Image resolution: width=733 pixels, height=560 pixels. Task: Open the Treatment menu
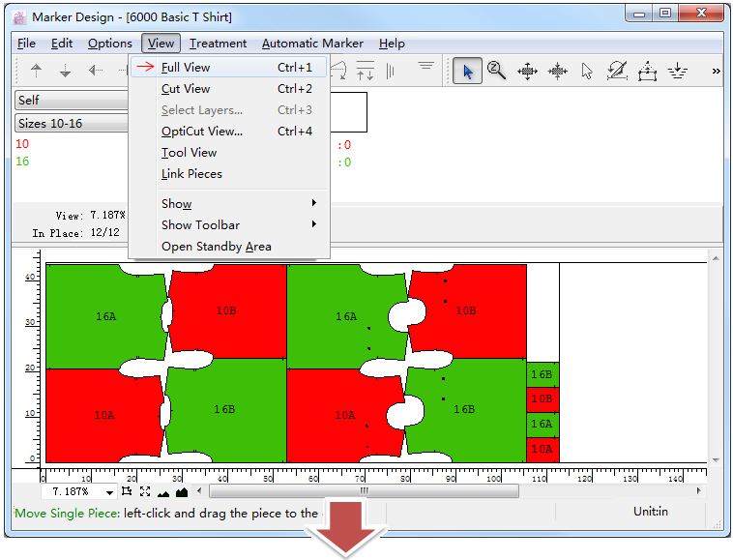point(218,44)
